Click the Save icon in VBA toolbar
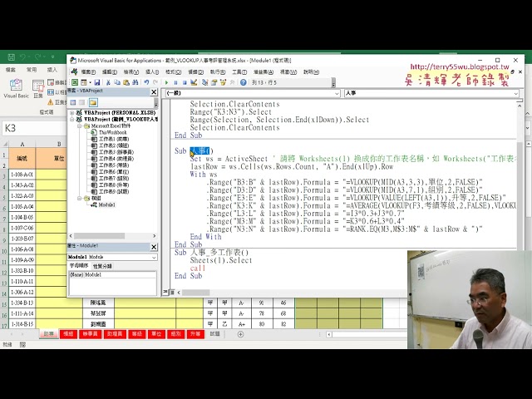 pyautogui.click(x=97, y=82)
